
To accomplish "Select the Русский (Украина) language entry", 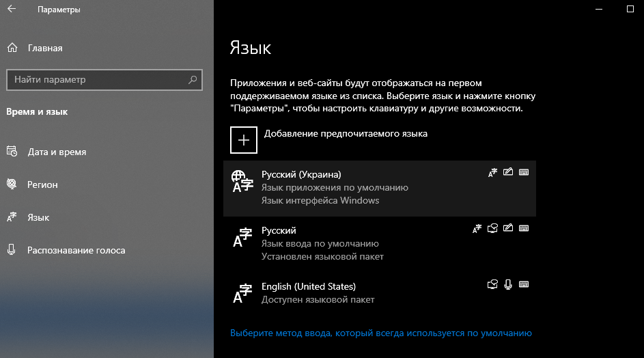I will [x=355, y=187].
